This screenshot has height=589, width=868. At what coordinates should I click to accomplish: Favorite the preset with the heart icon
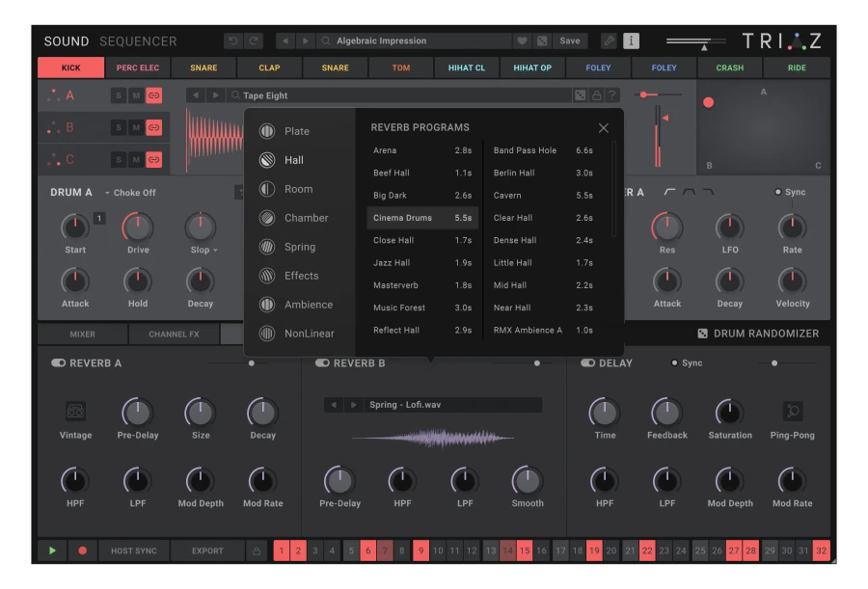pos(522,40)
